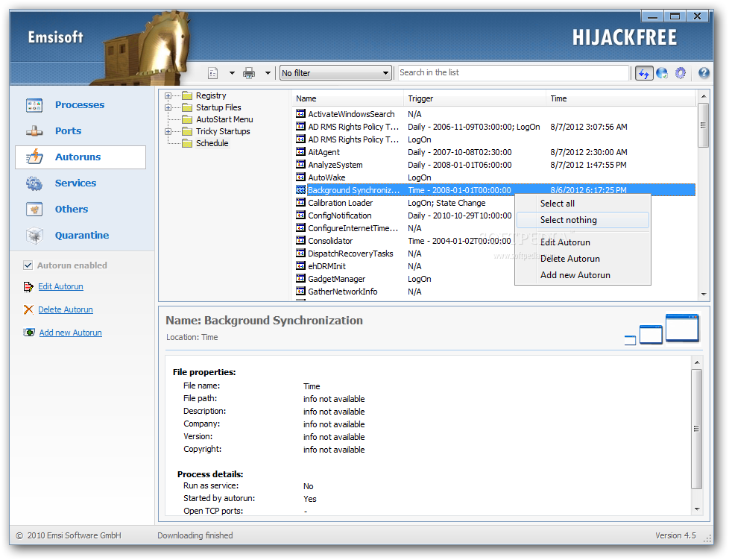Open the help question mark icon

704,72
